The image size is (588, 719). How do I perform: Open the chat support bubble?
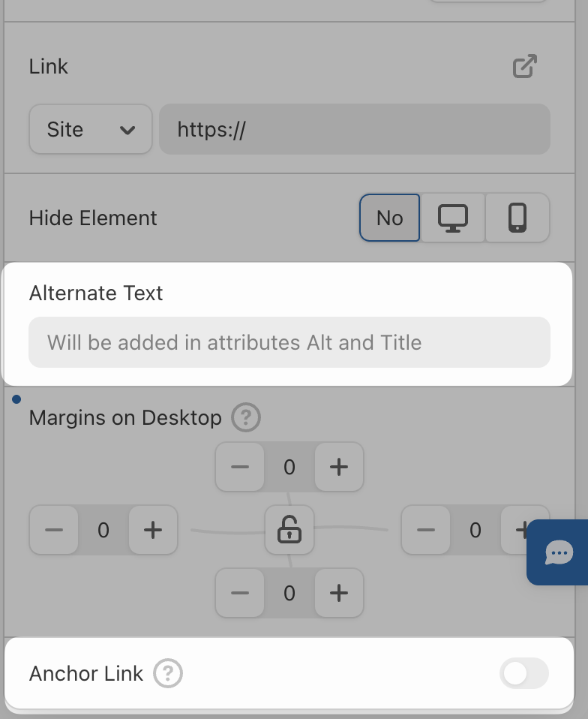click(x=559, y=553)
